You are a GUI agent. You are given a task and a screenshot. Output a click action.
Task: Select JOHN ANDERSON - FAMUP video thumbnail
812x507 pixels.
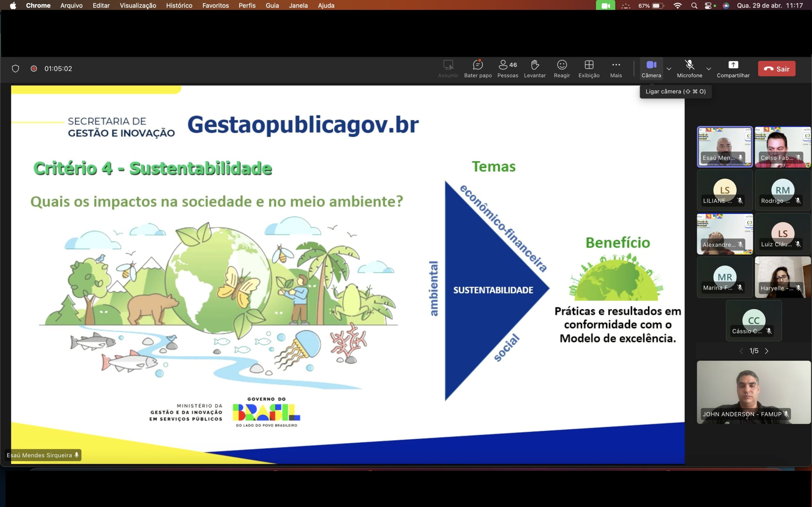[x=754, y=392]
